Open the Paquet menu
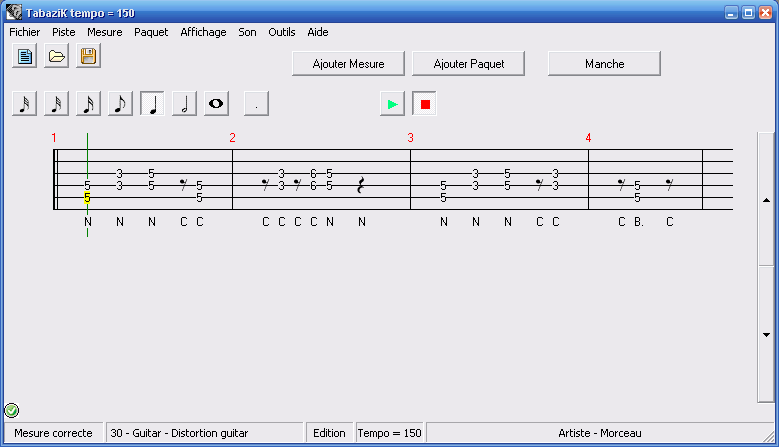The image size is (779, 447). click(151, 32)
